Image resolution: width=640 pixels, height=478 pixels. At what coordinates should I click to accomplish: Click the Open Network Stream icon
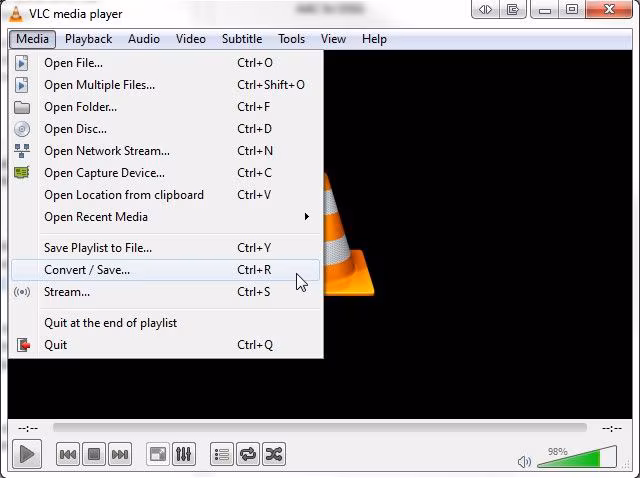pos(22,151)
